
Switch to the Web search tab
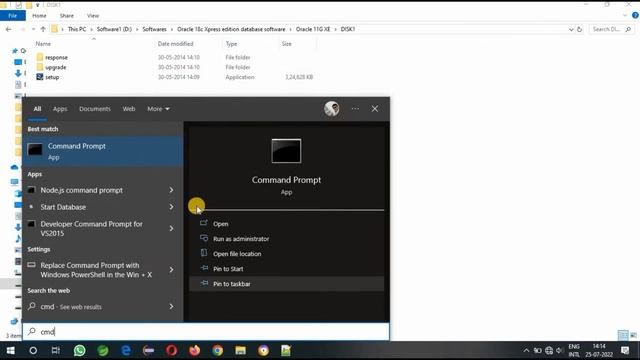coord(129,109)
